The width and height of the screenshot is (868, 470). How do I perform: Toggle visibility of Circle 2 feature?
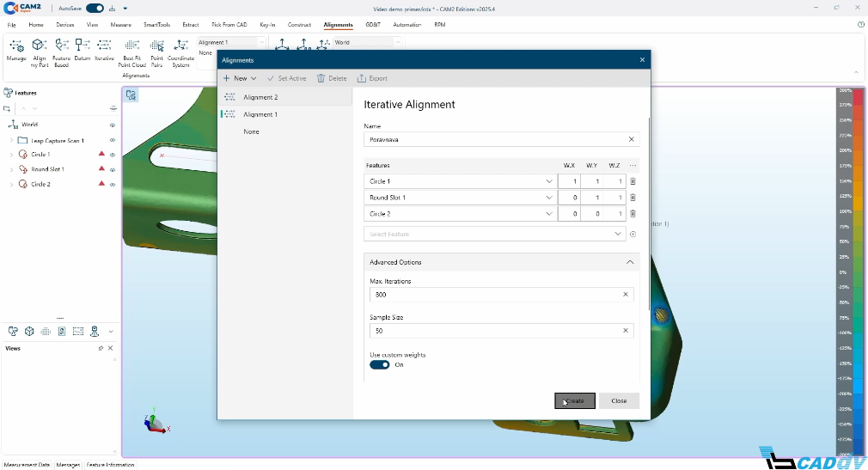coord(113,185)
